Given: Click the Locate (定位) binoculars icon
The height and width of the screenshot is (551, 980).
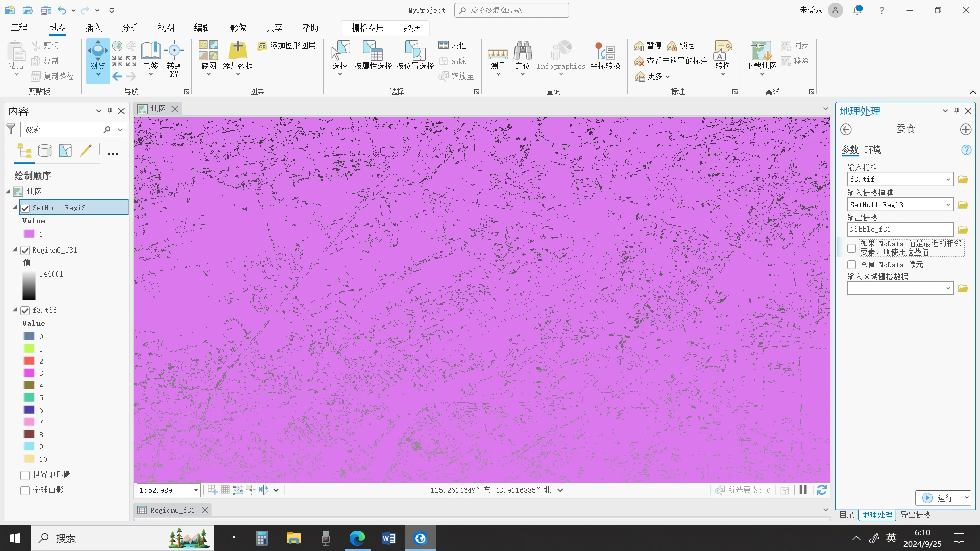Looking at the screenshot, I should point(523,51).
